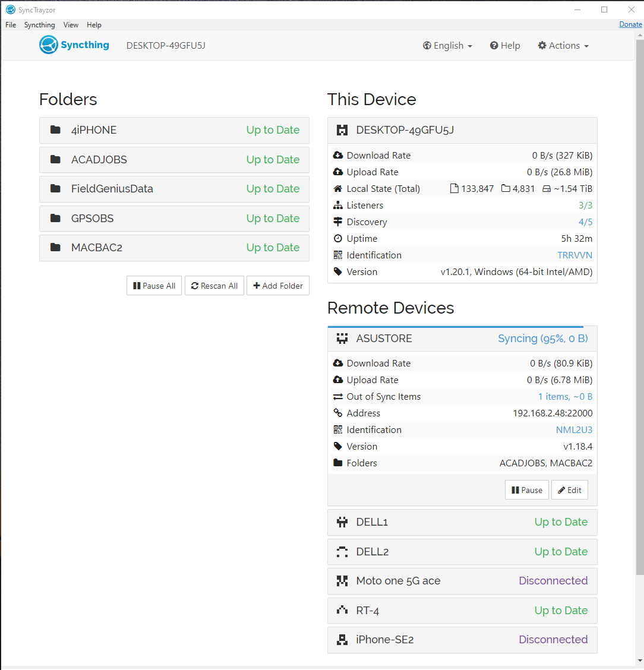Open the Actions dropdown menu
This screenshot has width=644, height=670.
(563, 45)
